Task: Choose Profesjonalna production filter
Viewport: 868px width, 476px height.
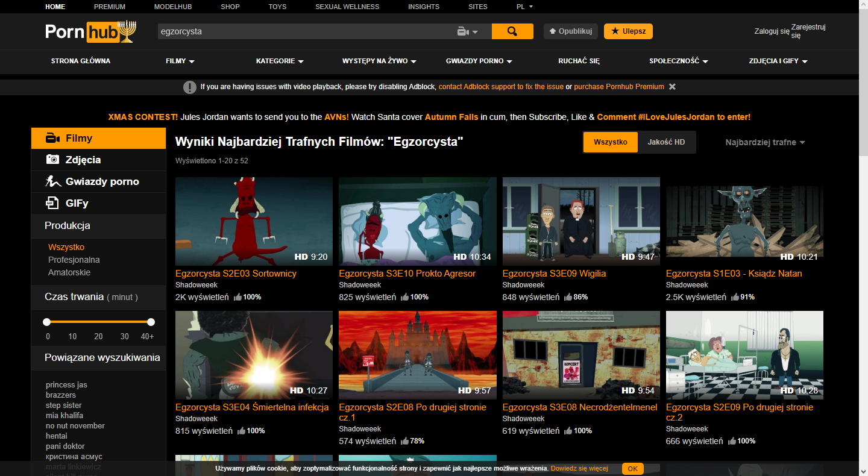Action: (x=74, y=260)
